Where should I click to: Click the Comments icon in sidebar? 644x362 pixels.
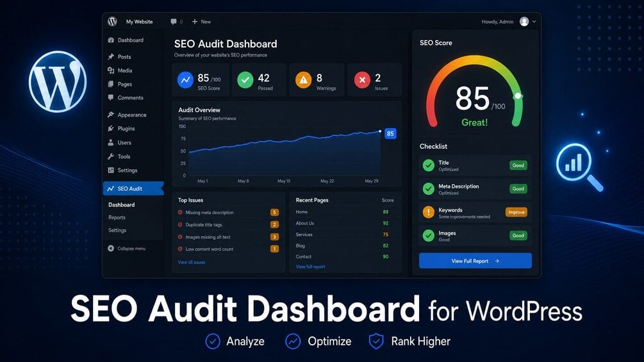[x=111, y=97]
